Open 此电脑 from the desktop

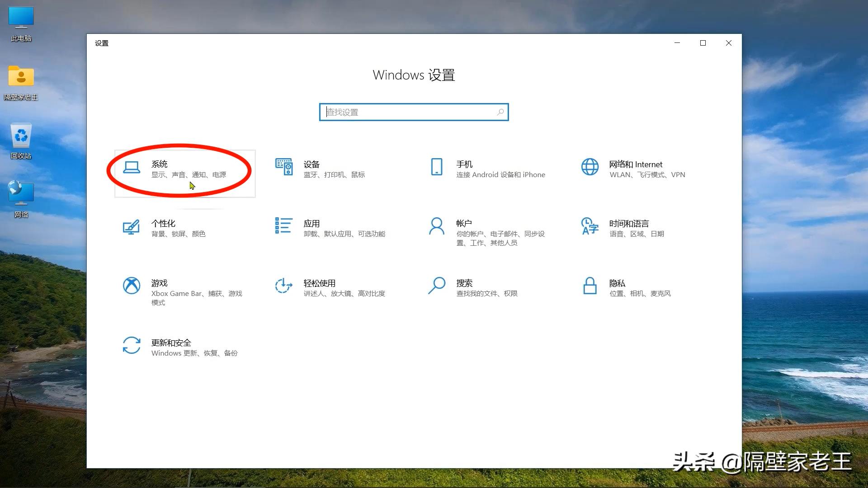point(20,20)
